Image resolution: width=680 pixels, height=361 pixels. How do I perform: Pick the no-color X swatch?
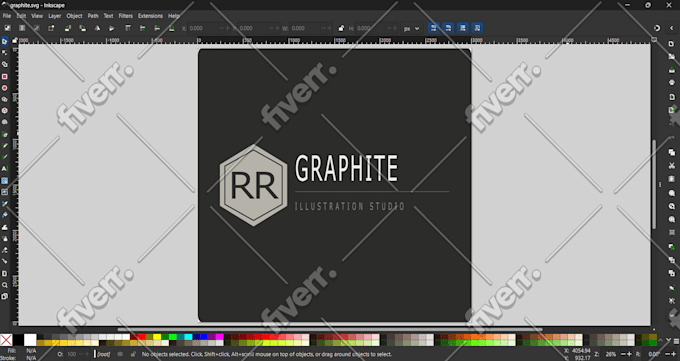click(6, 340)
